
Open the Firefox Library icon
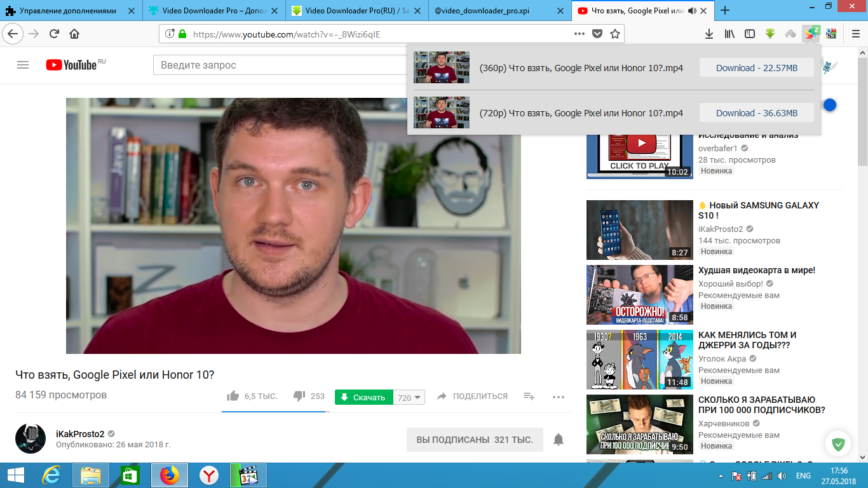coord(729,34)
